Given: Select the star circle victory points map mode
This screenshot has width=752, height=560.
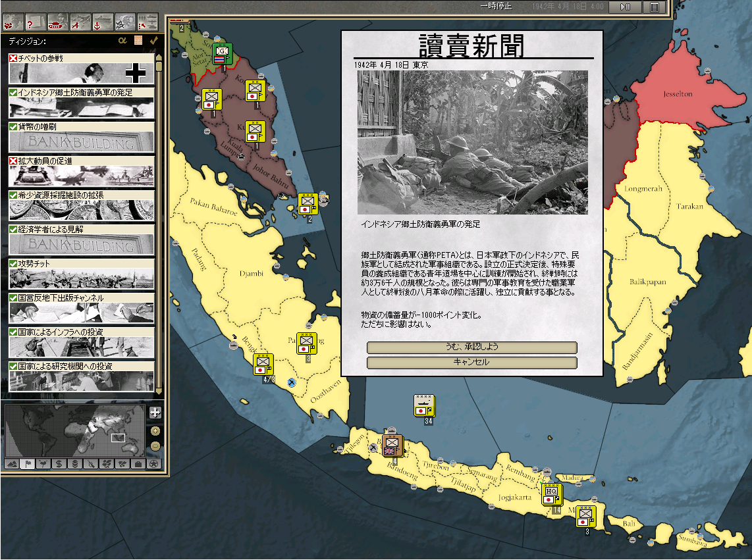Looking at the screenshot, I should pyautogui.click(x=154, y=464).
